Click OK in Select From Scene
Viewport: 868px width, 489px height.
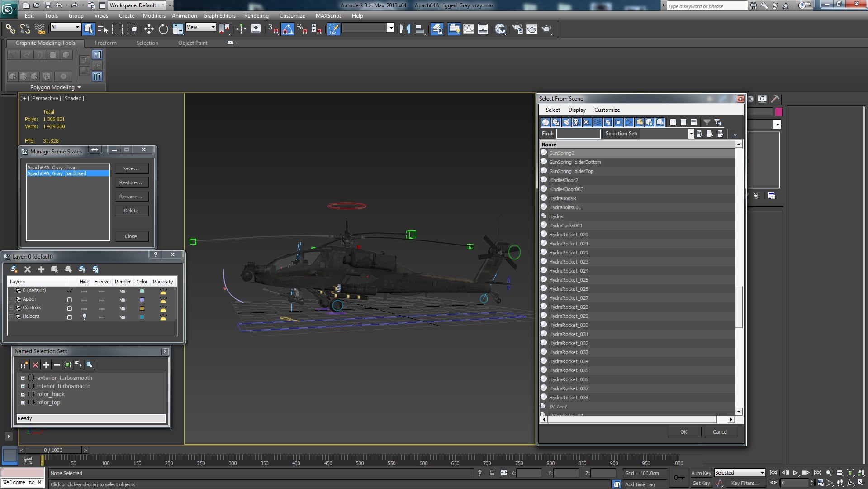click(x=684, y=432)
